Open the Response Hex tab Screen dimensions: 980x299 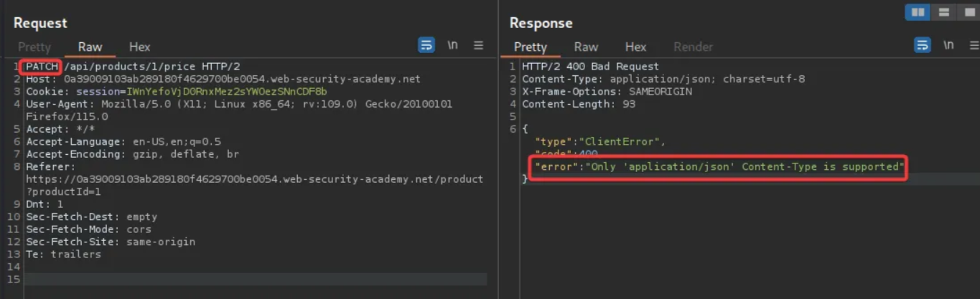(x=635, y=47)
